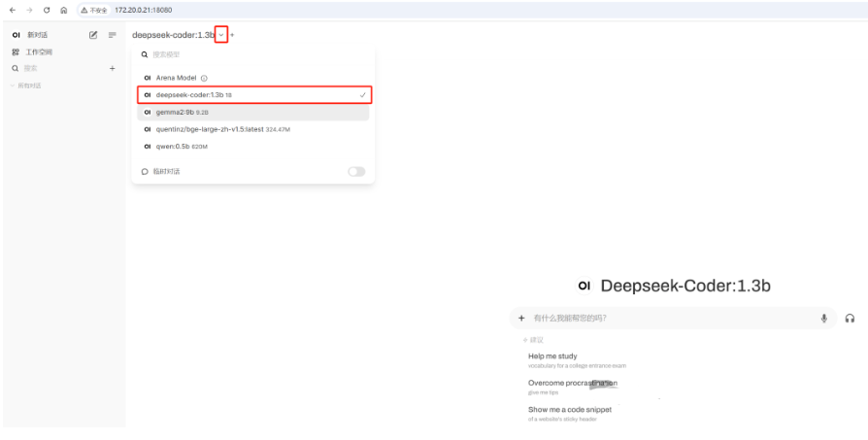This screenshot has height=440, width=868.
Task: Click the 临时对话 chat bubble icon
Action: pos(145,172)
